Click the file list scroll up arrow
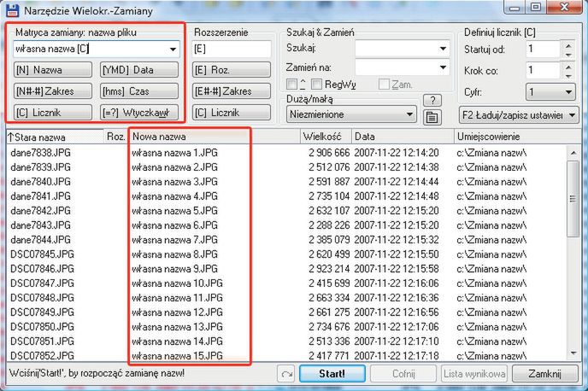The height and width of the screenshot is (391, 588). coord(573,153)
